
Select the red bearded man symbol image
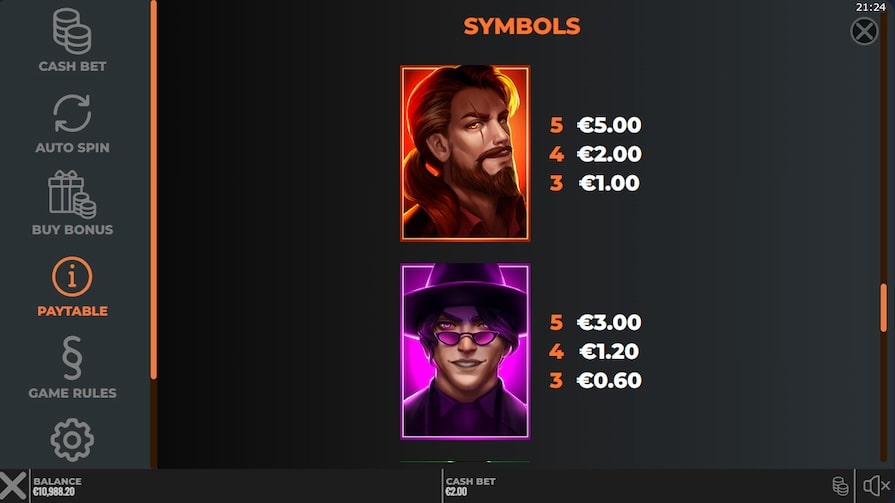[x=465, y=153]
